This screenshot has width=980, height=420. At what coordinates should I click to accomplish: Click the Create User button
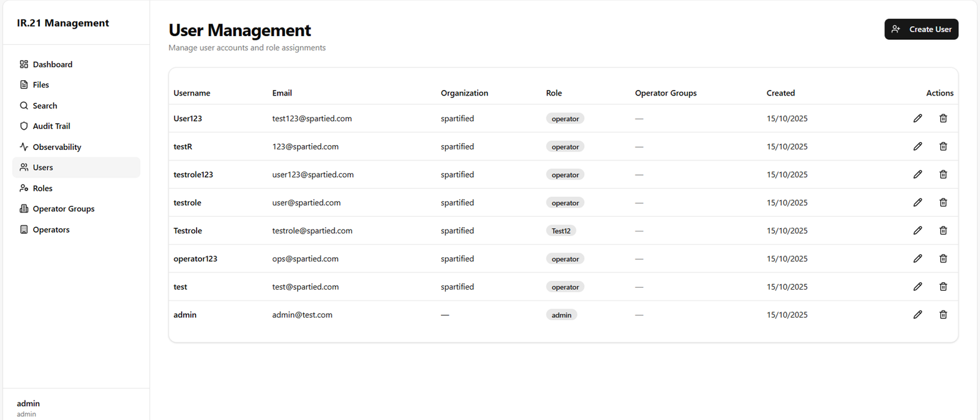(x=921, y=29)
